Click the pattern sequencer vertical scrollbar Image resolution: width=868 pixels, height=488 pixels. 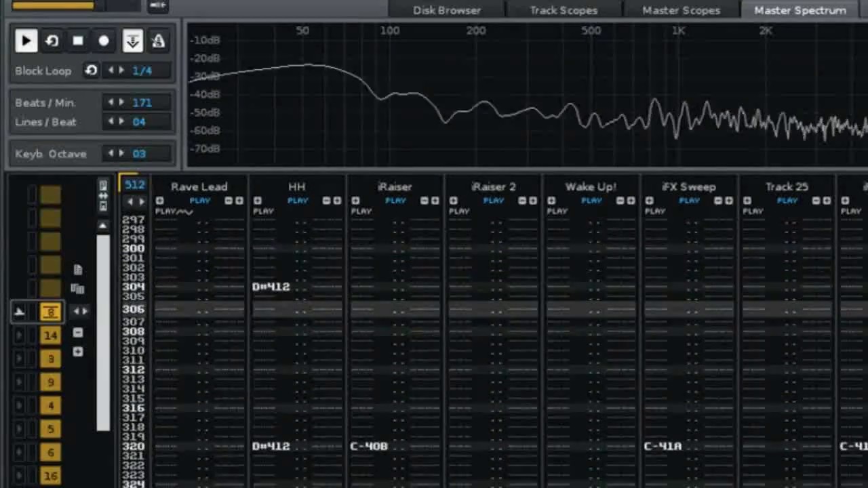103,332
